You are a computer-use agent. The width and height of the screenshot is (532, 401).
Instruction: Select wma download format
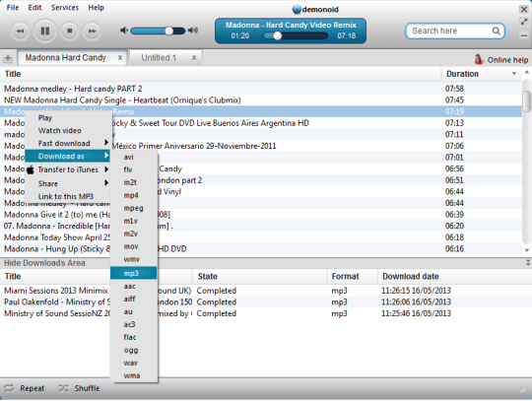pyautogui.click(x=134, y=376)
